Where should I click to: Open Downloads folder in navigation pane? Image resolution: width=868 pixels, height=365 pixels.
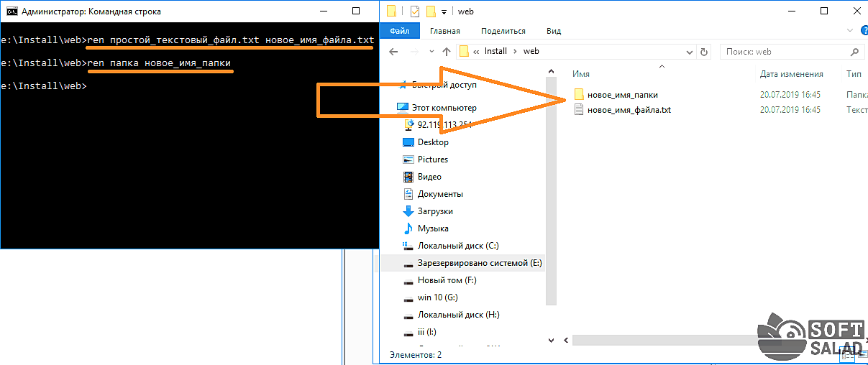coord(434,211)
